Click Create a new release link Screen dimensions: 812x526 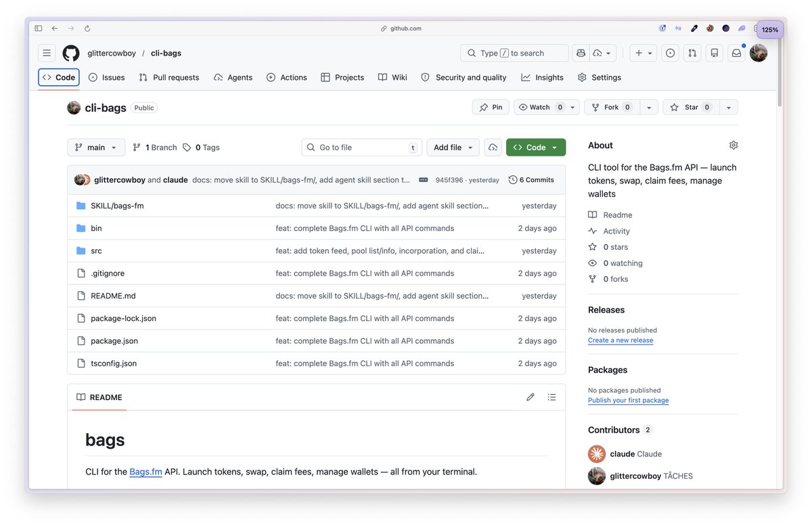click(621, 341)
